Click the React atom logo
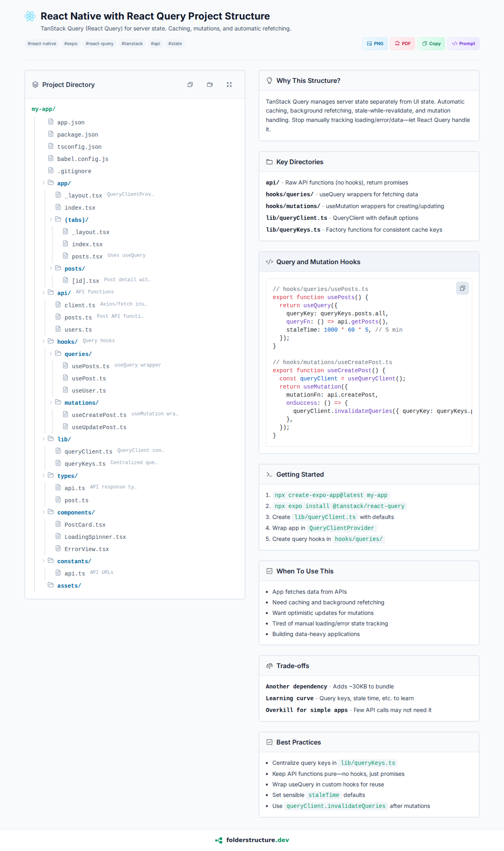 pos(30,16)
